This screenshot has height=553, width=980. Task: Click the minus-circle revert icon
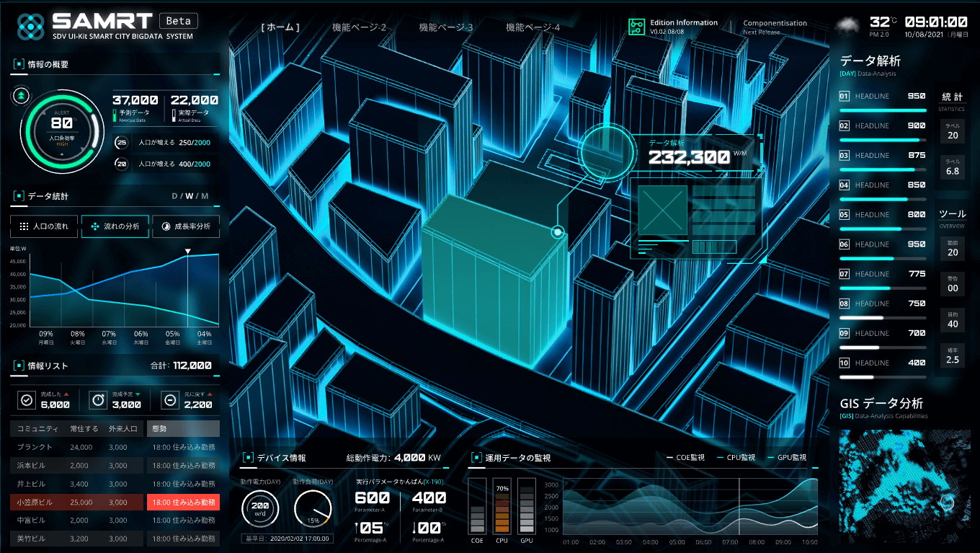tap(170, 399)
